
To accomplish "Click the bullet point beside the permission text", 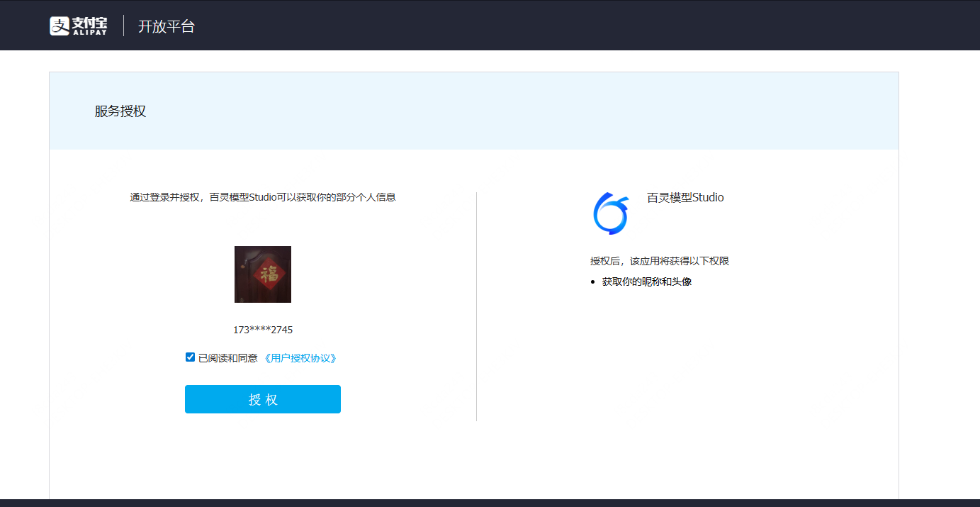I will click(x=592, y=282).
